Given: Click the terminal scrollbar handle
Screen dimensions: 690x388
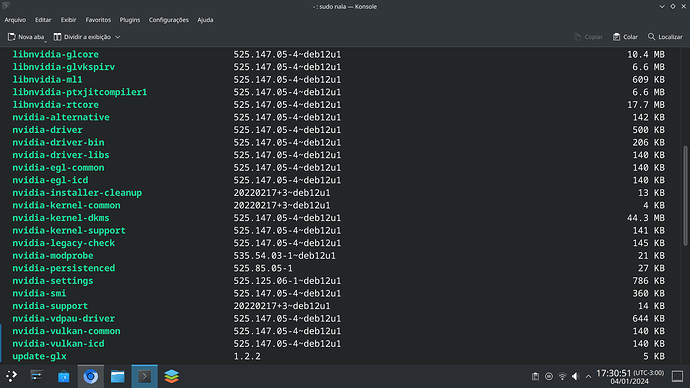Looking at the screenshot, I should (x=685, y=196).
